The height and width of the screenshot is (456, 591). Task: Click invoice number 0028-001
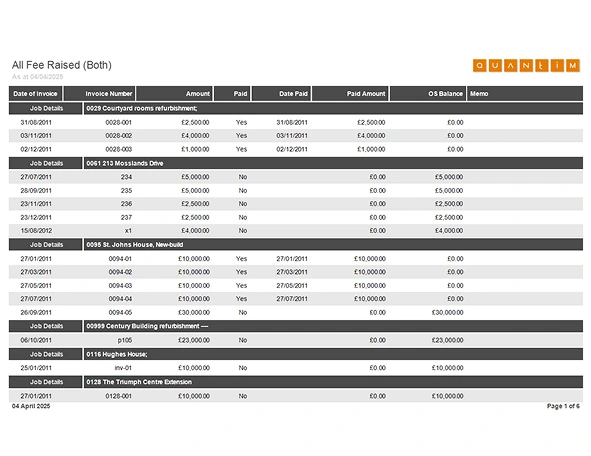(x=119, y=122)
